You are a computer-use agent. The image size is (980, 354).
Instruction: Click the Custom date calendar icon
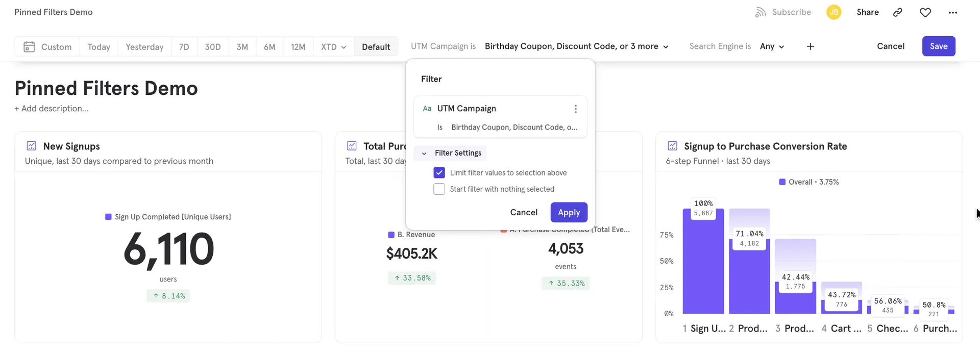click(29, 47)
